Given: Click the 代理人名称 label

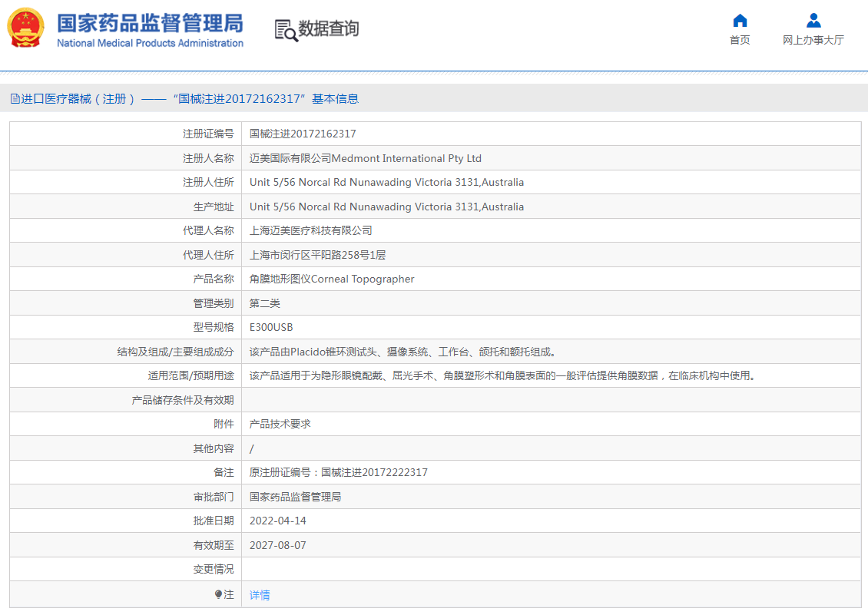Looking at the screenshot, I should point(208,230).
